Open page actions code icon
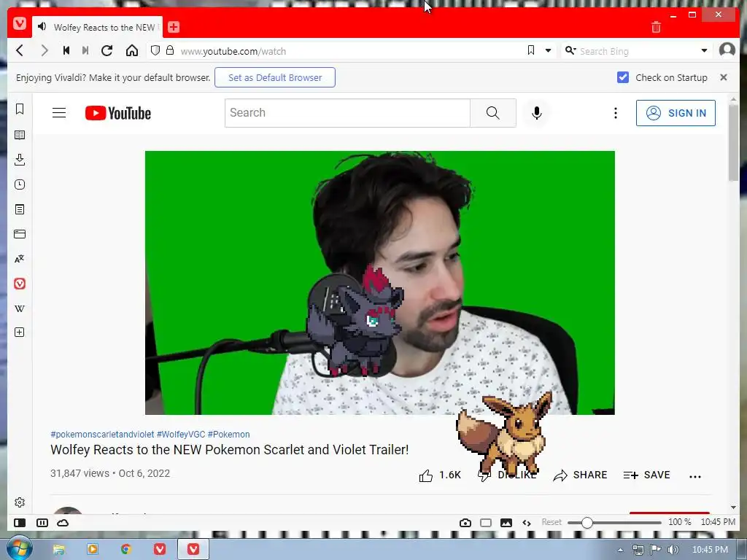 [x=527, y=522]
